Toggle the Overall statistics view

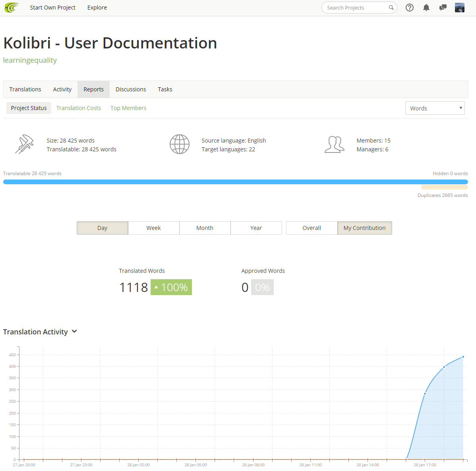(312, 228)
